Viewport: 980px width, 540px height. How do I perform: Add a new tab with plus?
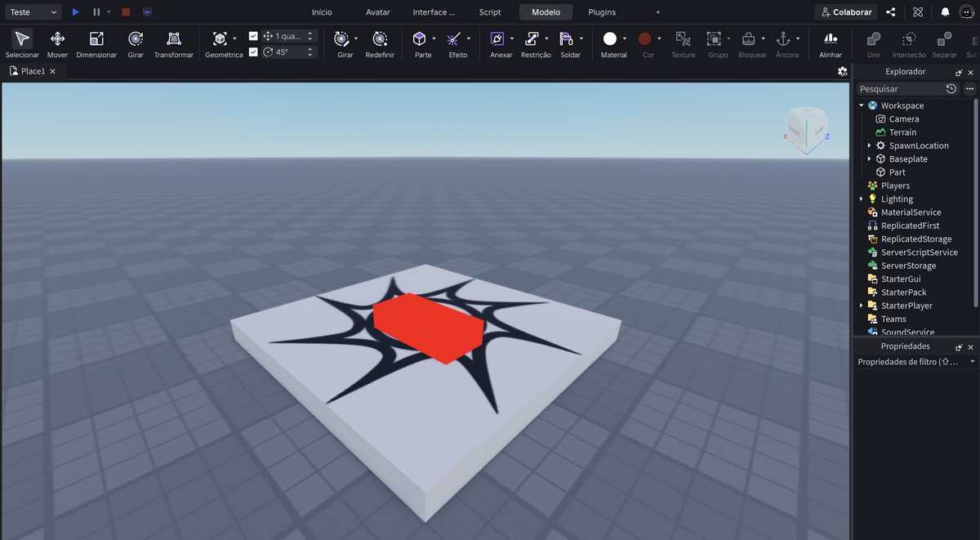click(658, 12)
